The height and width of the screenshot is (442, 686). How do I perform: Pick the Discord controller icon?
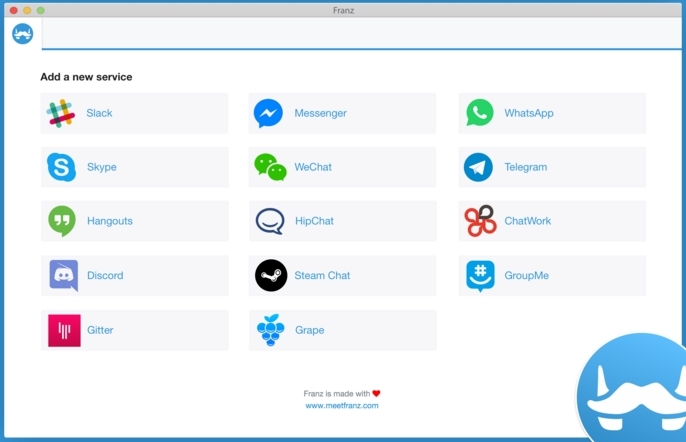pyautogui.click(x=63, y=275)
